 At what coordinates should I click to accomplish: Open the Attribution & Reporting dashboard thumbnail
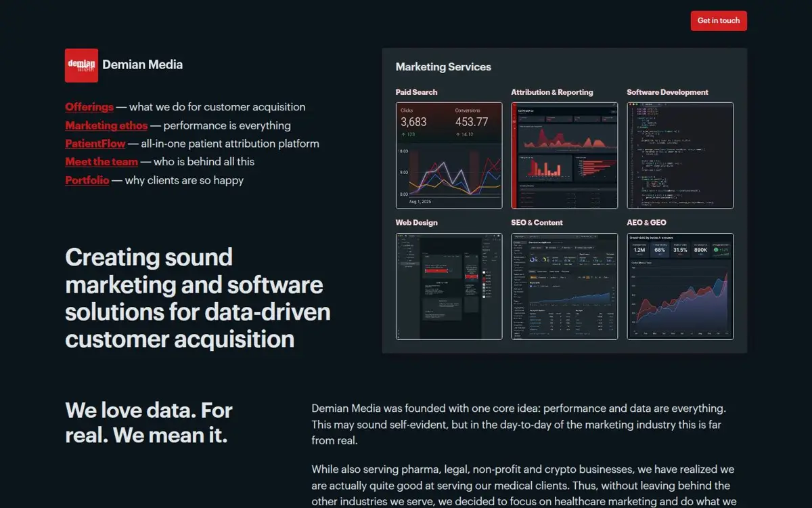click(x=564, y=155)
